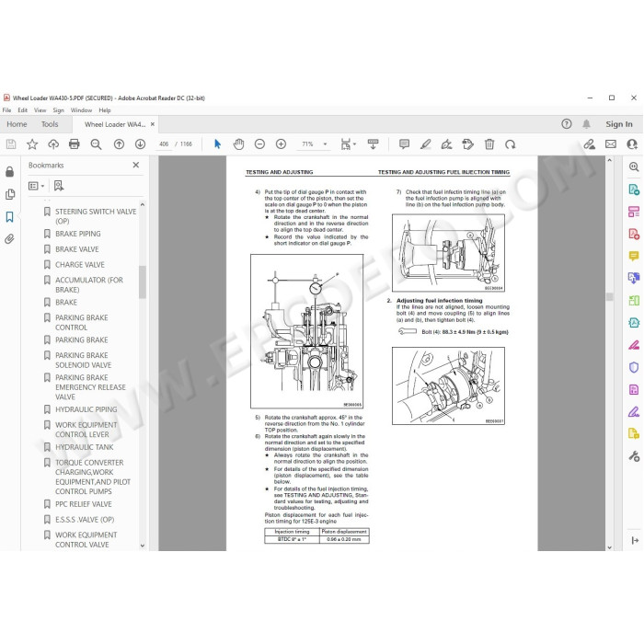Open the page thumbnails panel

[x=10, y=194]
